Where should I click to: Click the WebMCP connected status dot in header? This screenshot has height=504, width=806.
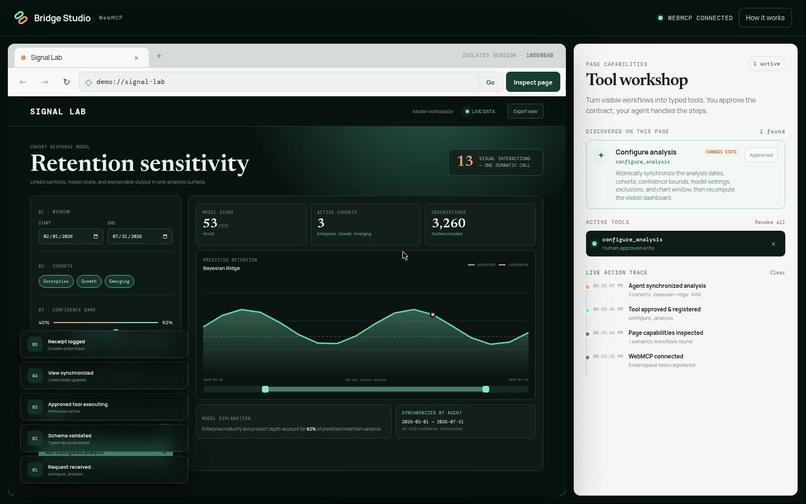click(x=660, y=18)
